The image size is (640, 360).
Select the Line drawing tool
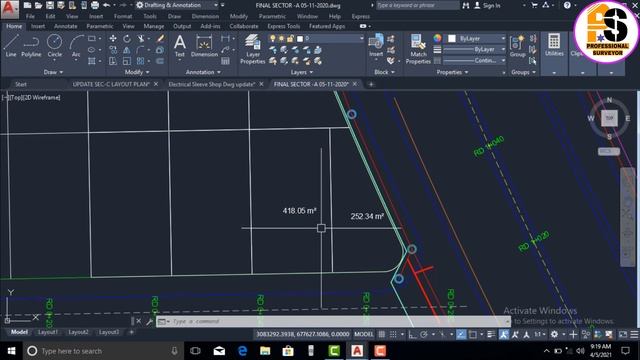11,45
